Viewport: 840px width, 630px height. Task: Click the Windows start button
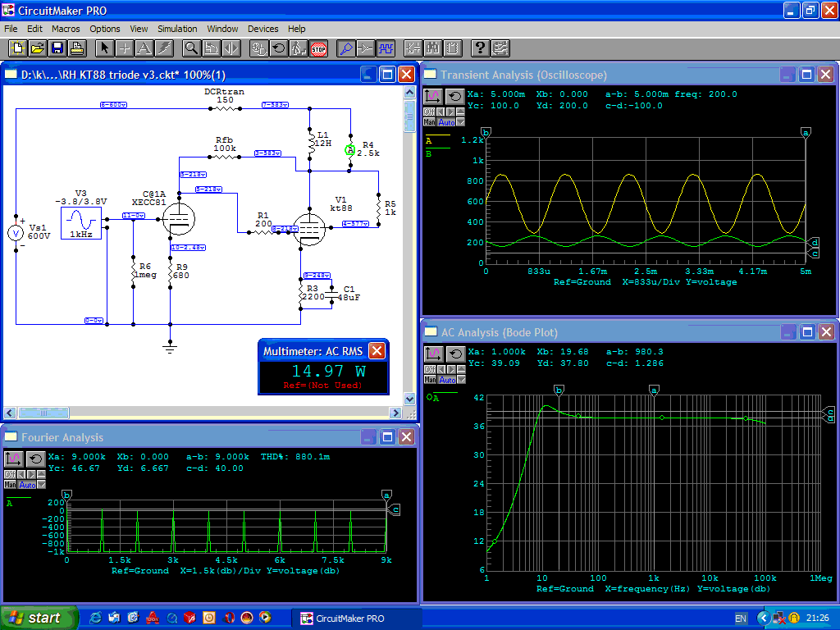click(x=38, y=619)
